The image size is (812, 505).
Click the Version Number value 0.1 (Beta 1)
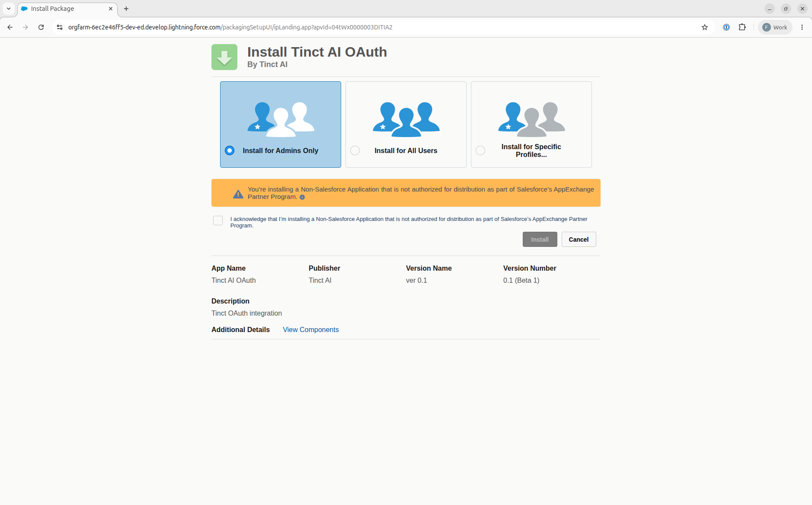tap(521, 280)
